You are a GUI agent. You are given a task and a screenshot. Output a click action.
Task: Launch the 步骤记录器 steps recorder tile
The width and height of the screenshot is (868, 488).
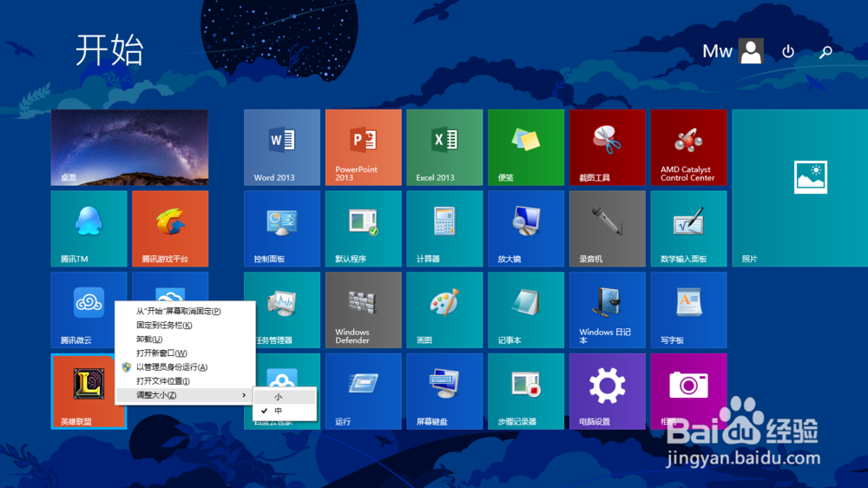point(526,392)
